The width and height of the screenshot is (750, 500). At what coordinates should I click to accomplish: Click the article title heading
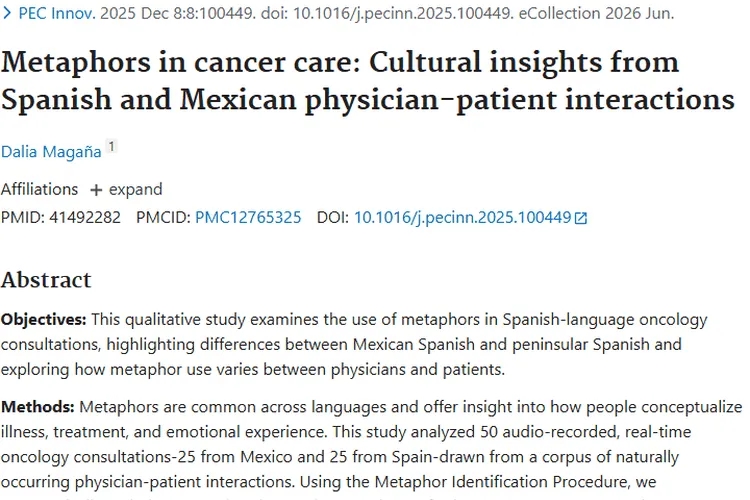[x=368, y=81]
